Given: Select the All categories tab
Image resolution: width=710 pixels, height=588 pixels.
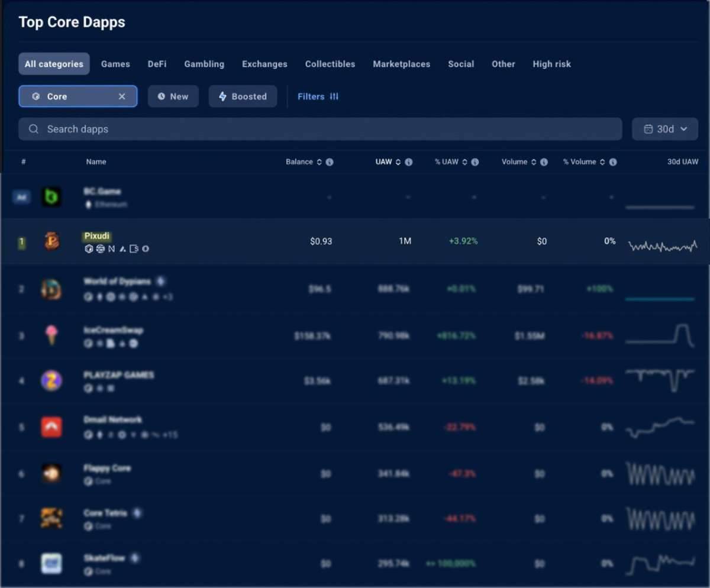Looking at the screenshot, I should [x=54, y=64].
